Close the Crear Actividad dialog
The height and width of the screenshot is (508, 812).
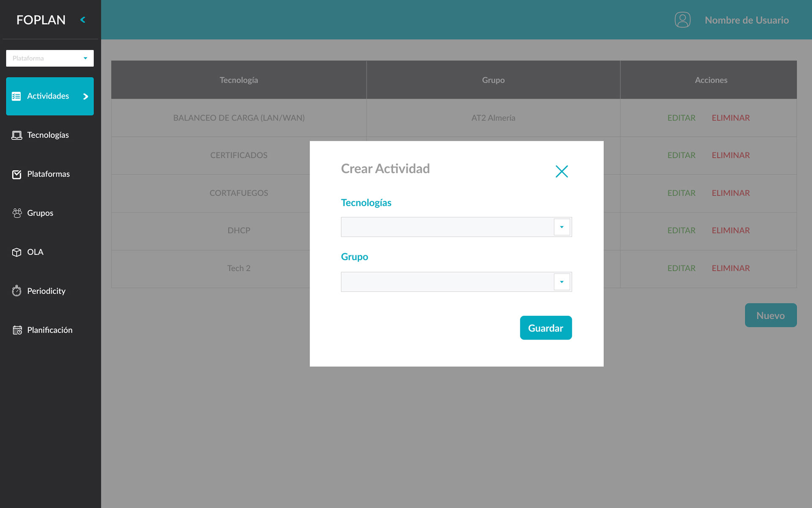pos(562,171)
